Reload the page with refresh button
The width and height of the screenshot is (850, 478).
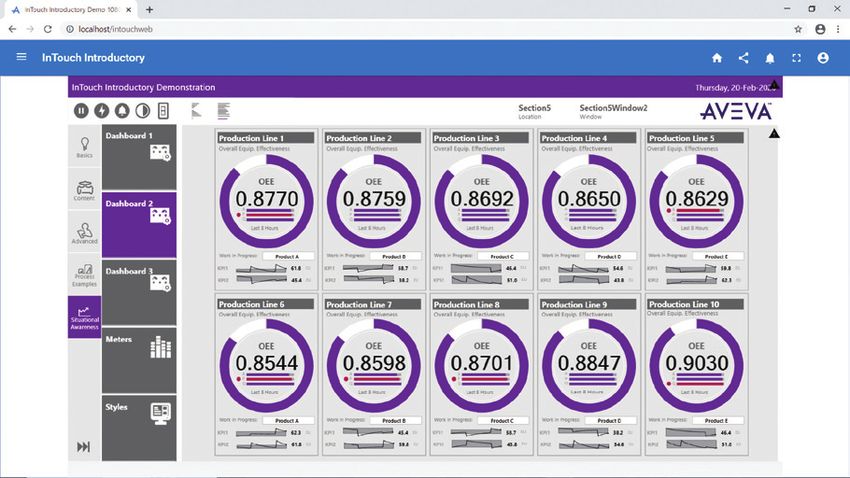click(x=48, y=29)
